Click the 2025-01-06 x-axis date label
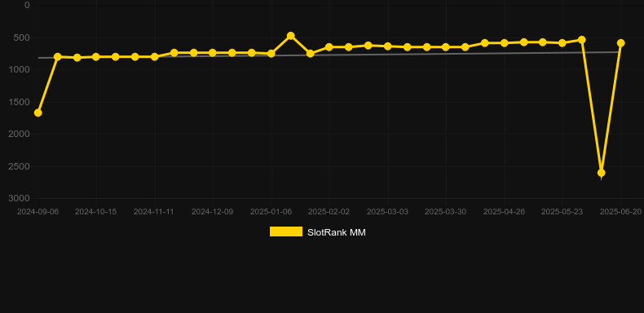Image resolution: width=644 pixels, height=313 pixels. tap(271, 212)
